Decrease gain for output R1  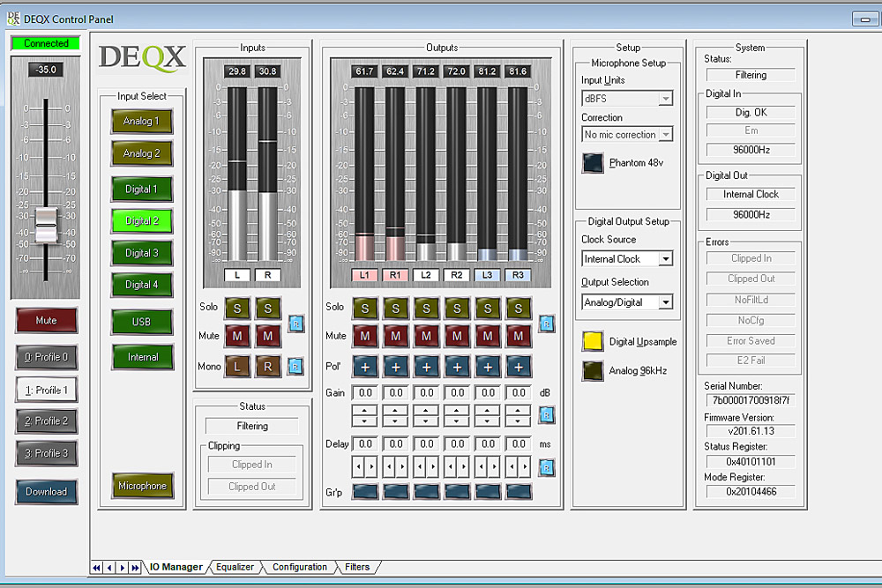coord(395,421)
